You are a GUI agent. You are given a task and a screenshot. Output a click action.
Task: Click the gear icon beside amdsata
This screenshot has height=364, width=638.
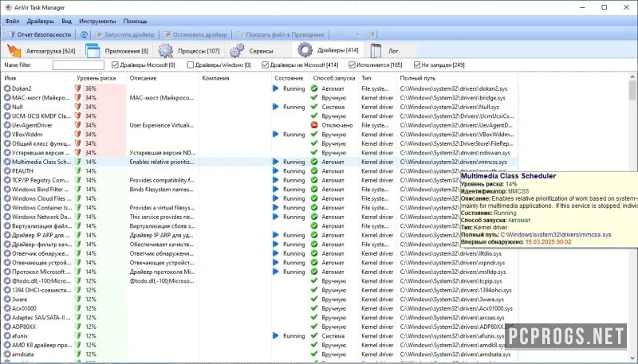[7, 354]
